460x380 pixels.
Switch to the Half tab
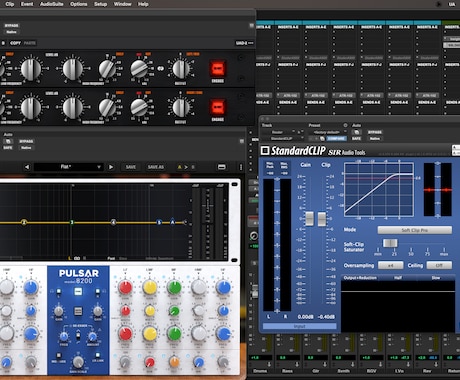pos(398,277)
